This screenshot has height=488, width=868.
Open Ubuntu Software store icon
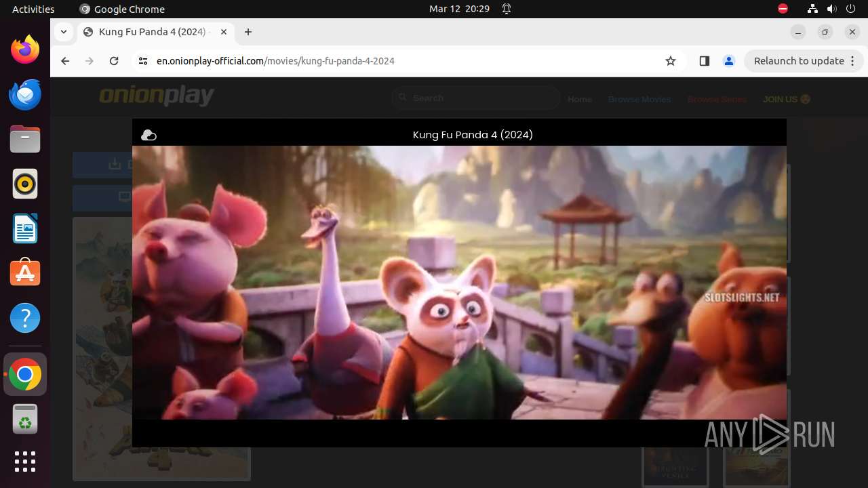click(25, 273)
